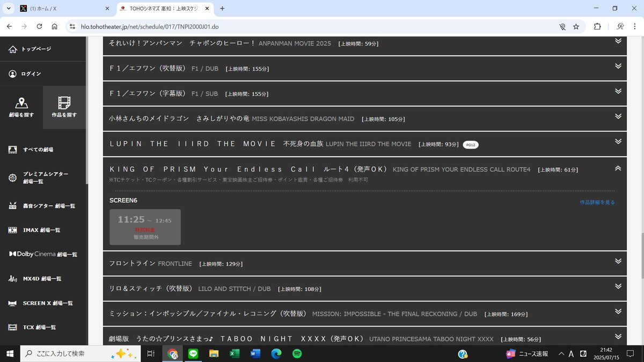Expand F1 字幕版 schedule chevron
644x362 pixels.
click(618, 91)
